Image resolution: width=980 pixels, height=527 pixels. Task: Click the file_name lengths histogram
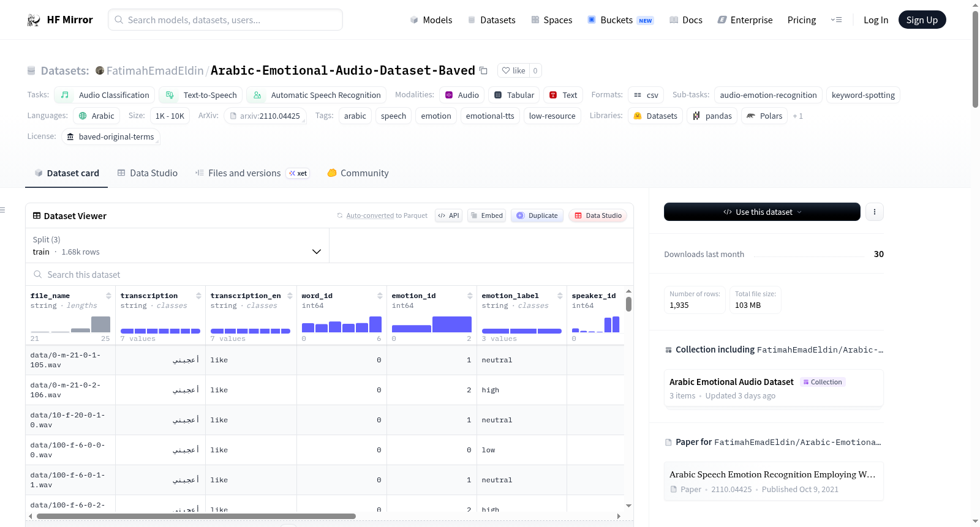[x=70, y=324]
